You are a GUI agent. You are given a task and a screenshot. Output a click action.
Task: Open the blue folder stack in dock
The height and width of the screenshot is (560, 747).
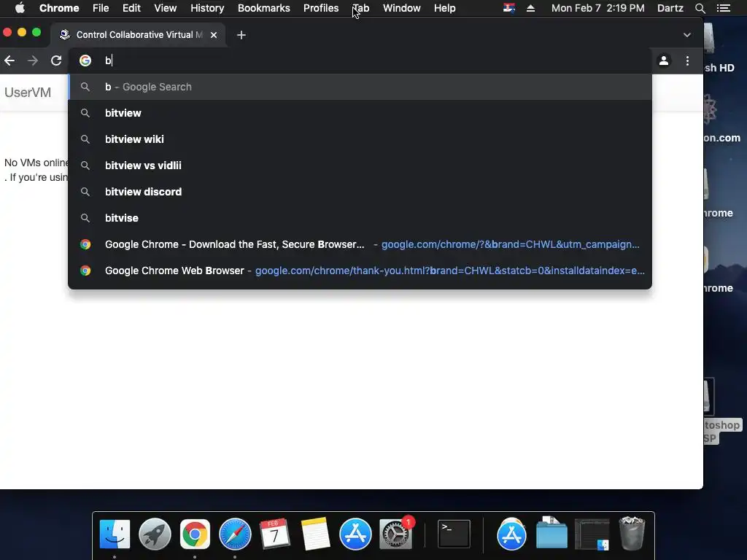551,534
